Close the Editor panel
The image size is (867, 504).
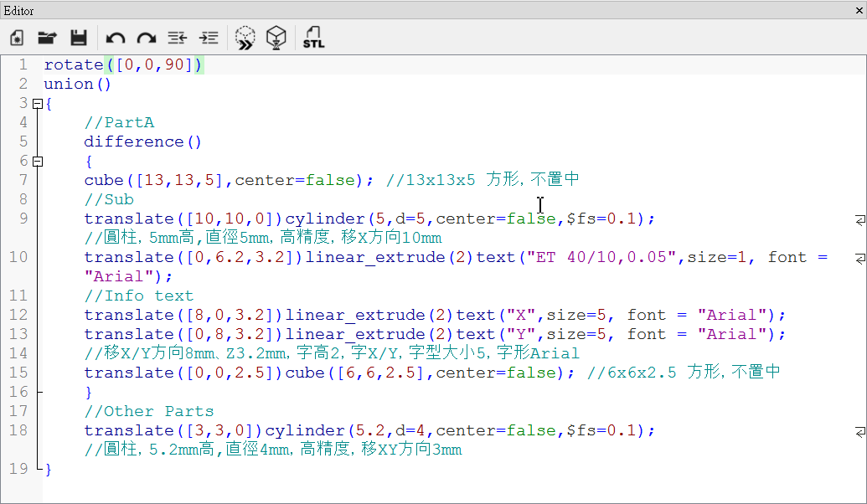[859, 11]
